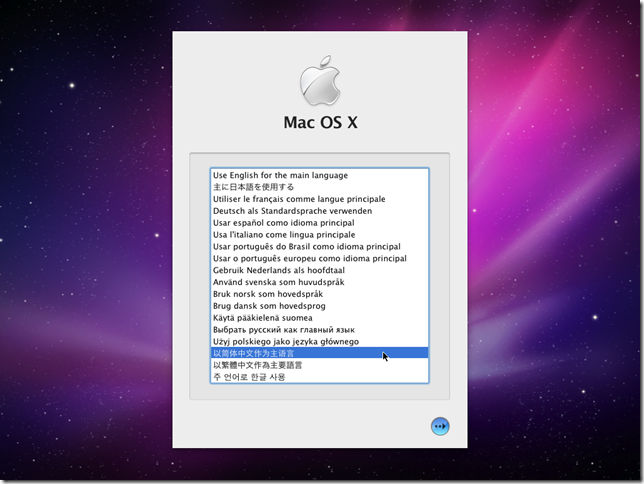Select Traditional Chinese row 以繁體中文作為主要語言
Image resolution: width=644 pixels, height=484 pixels.
point(320,365)
